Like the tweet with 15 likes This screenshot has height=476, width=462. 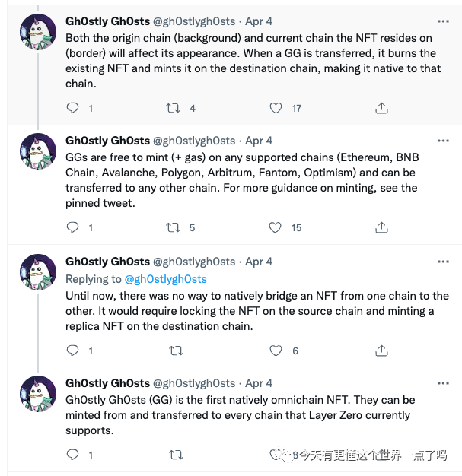coord(277,227)
